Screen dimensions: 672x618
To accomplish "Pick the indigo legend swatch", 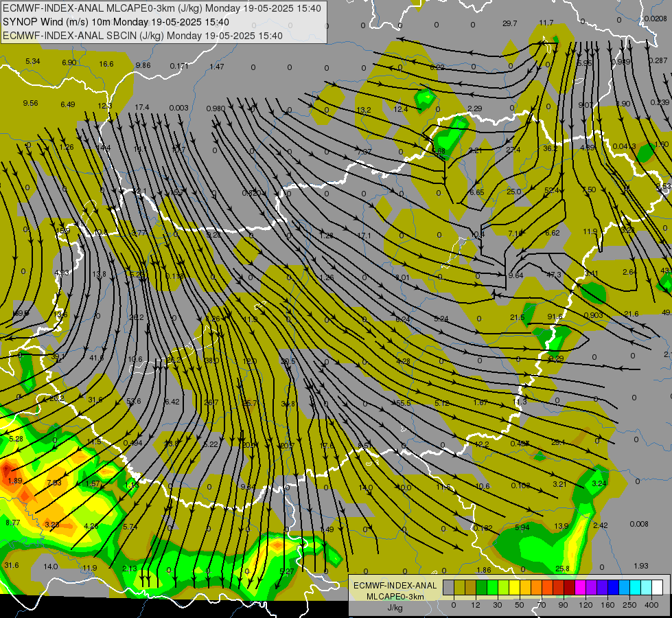I will [603, 588].
